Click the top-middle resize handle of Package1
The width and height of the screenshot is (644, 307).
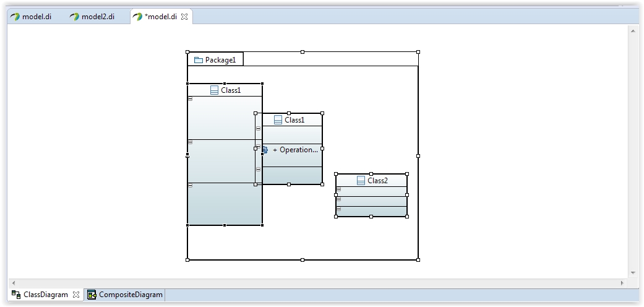pos(303,52)
